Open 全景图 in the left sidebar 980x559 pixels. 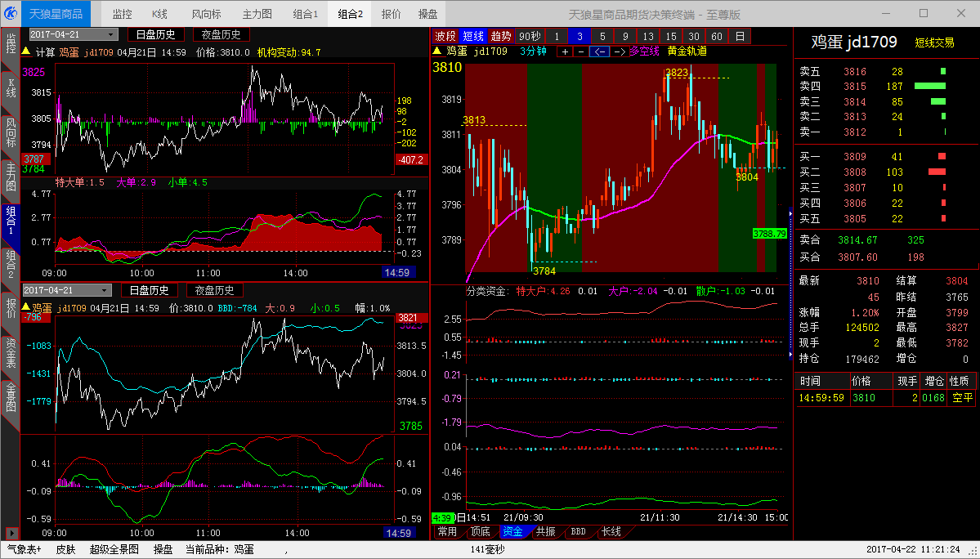point(11,397)
